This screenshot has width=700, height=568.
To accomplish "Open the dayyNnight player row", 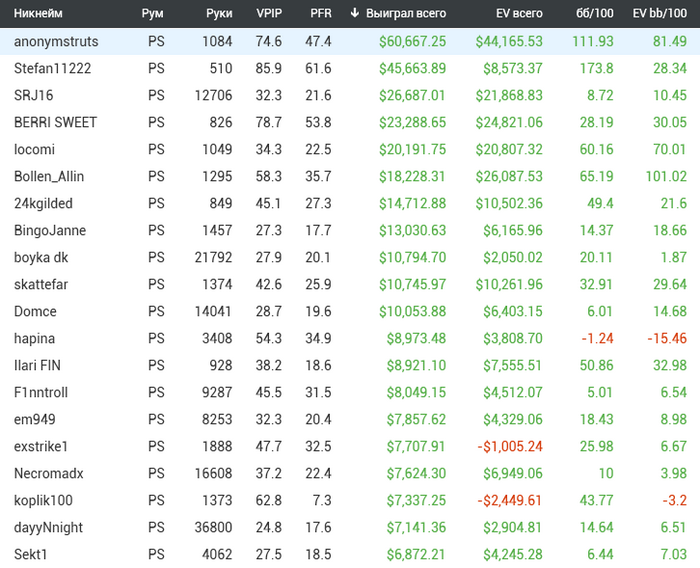I will pos(350,527).
